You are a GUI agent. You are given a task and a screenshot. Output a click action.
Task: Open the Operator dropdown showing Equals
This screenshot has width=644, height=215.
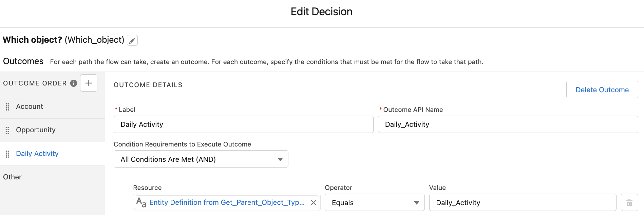click(374, 202)
